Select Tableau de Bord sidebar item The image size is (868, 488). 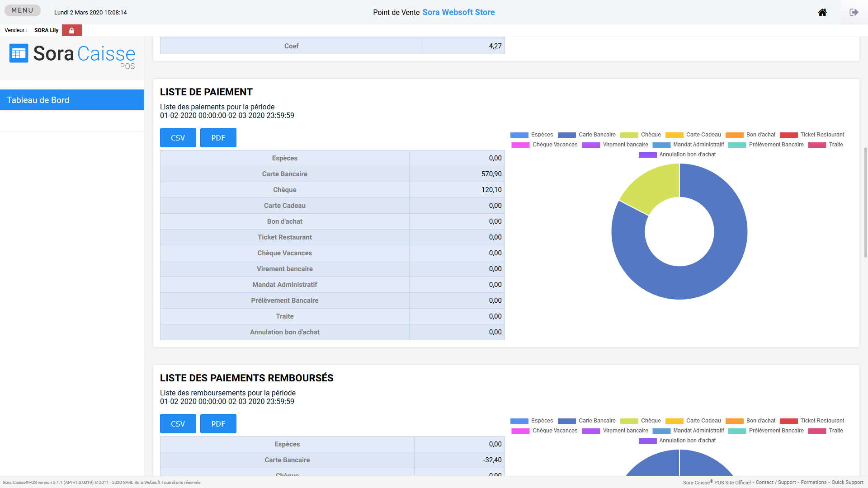click(x=72, y=100)
